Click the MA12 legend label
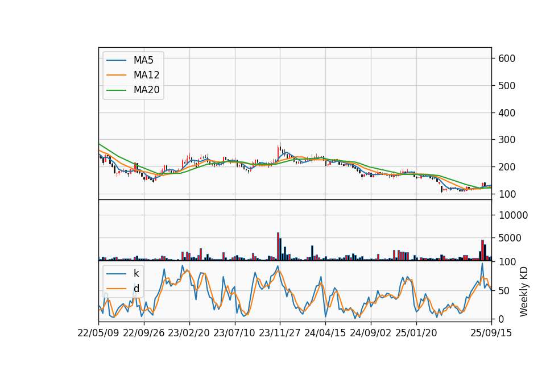Image resolution: width=546 pixels, height=392 pixels. click(146, 75)
